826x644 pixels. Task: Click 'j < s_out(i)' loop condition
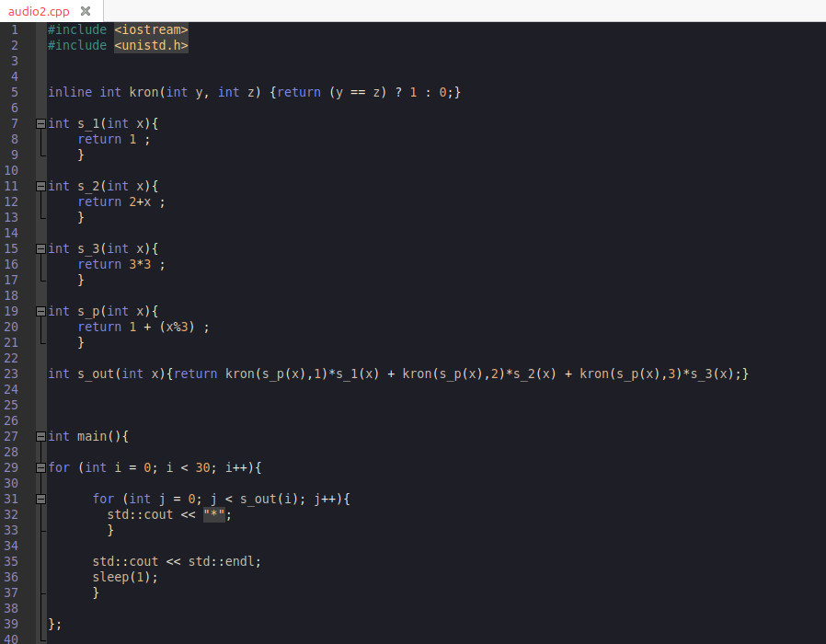(x=258, y=499)
